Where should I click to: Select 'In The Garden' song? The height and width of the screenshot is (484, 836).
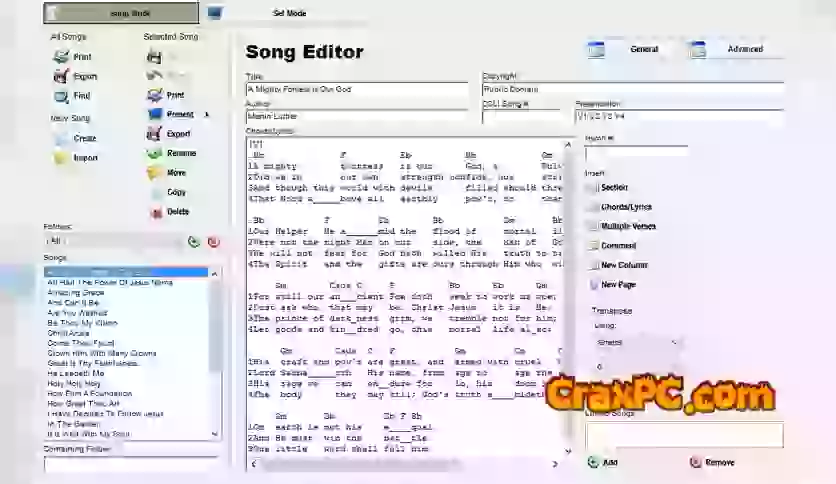74,424
